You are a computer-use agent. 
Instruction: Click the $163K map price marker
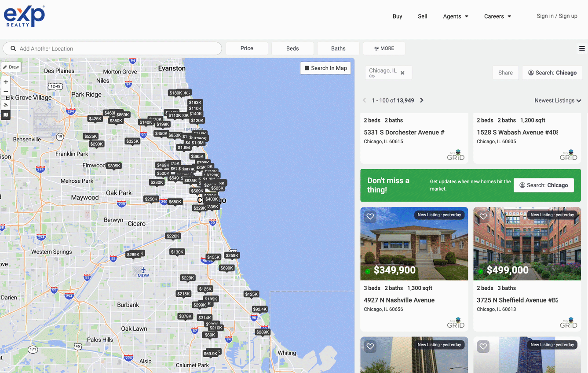(x=195, y=102)
